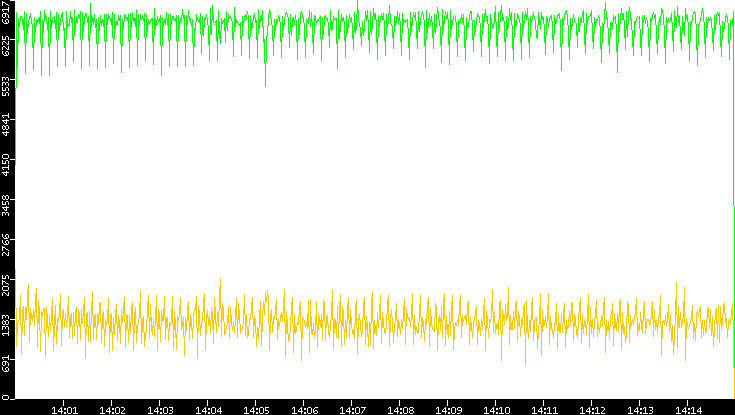Select the 14:01 time axis label
Screen dimensions: 735x415
point(64,410)
